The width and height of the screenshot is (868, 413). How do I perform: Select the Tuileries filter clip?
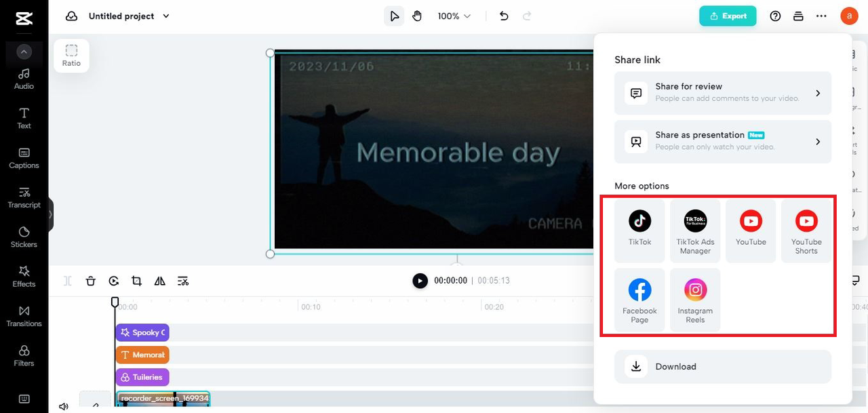click(142, 377)
